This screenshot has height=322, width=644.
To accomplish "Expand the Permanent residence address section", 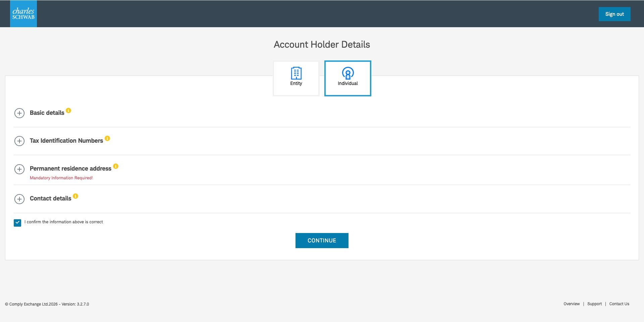I will click(x=19, y=169).
